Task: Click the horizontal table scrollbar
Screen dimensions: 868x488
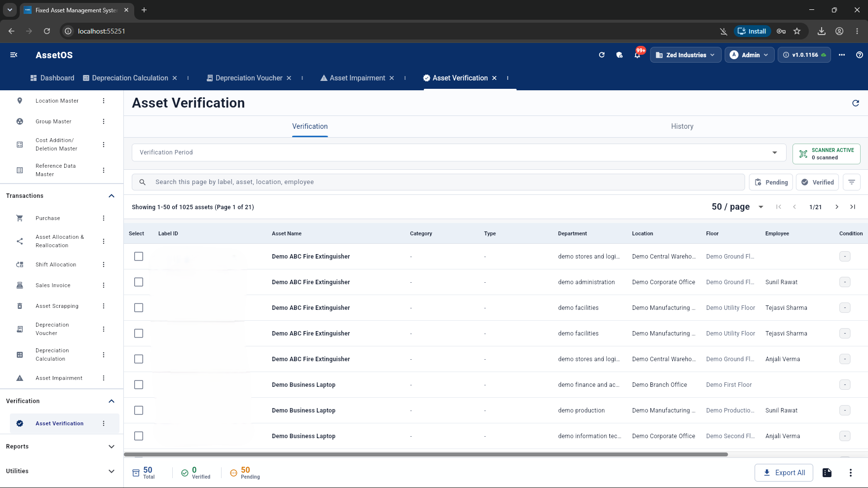Action: [x=426, y=454]
